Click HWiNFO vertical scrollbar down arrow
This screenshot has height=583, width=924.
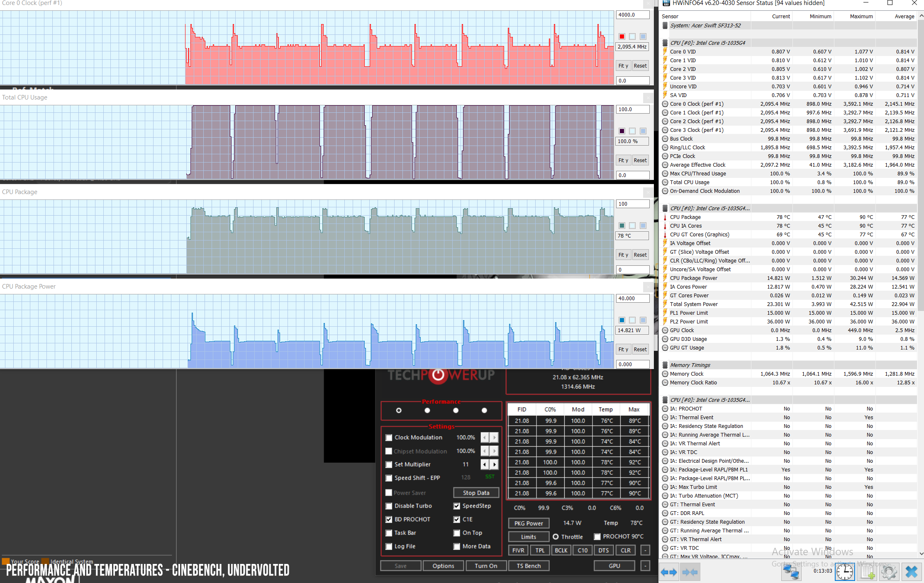point(921,554)
